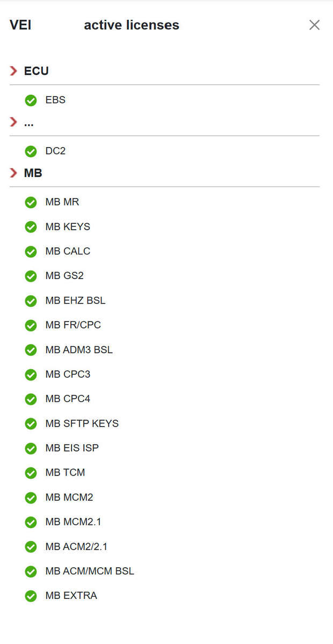The height and width of the screenshot is (644, 333).
Task: Click the green check beside MB TCM
Action: coord(31,473)
